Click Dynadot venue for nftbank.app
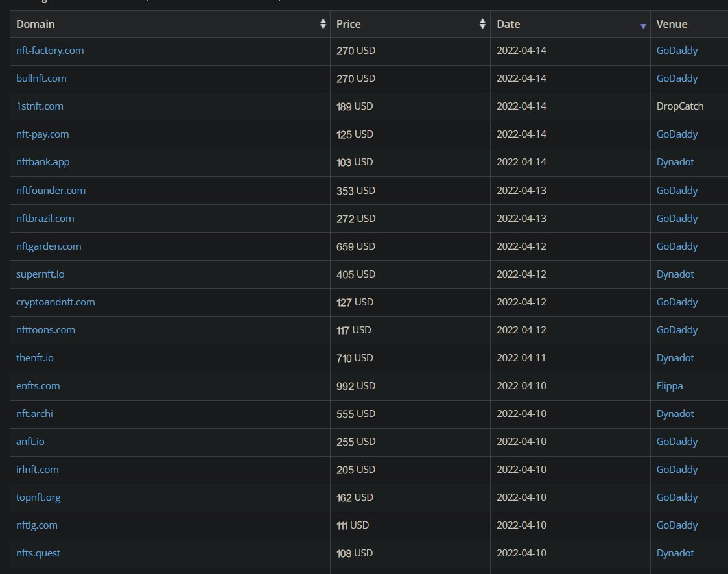Viewport: 728px width, 574px height. [675, 162]
